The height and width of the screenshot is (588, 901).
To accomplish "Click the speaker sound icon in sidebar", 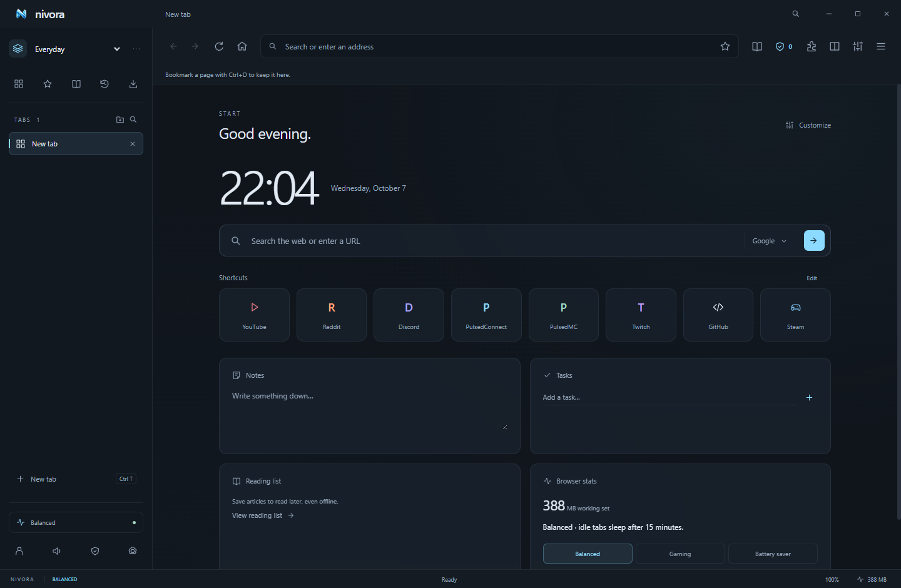I will click(57, 551).
